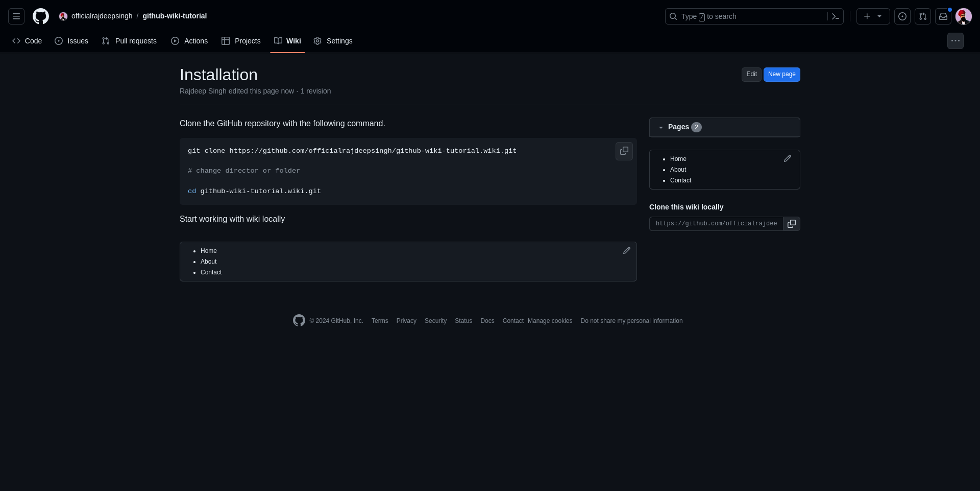Click the Installation page title
This screenshot has height=491, width=980.
coord(218,75)
